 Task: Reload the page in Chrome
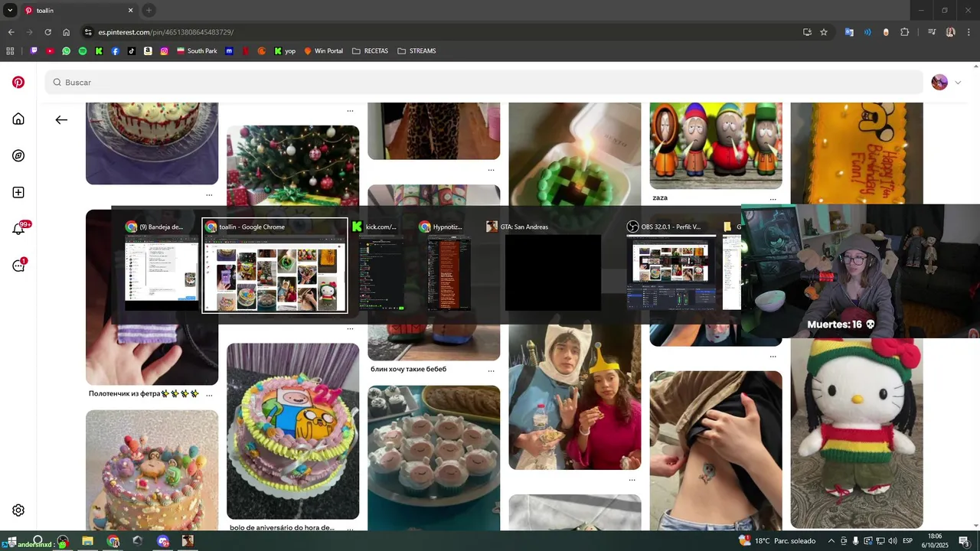tap(47, 32)
